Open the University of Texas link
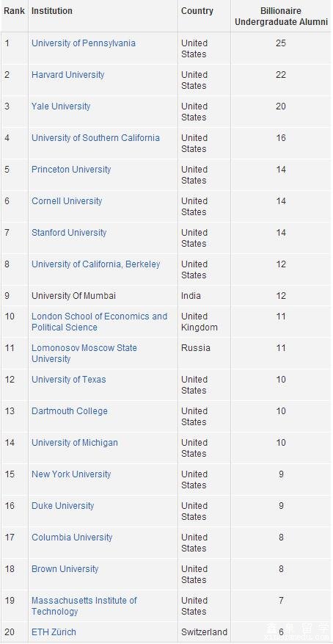This screenshot has width=333, height=644. coord(68,380)
